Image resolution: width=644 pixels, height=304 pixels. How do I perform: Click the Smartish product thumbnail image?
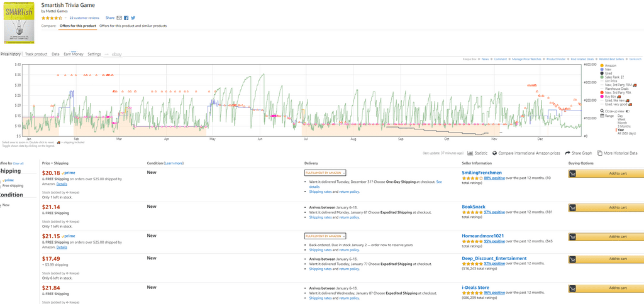pos(19,23)
